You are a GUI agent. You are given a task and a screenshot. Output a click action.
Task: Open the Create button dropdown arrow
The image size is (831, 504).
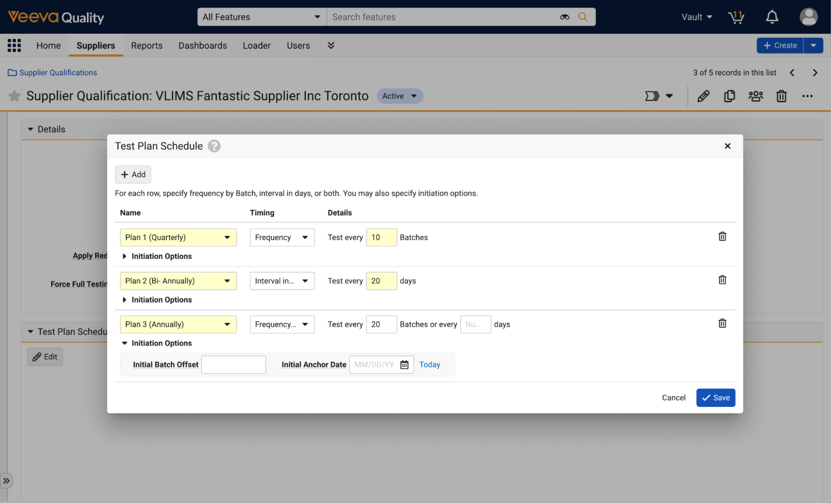pyautogui.click(x=813, y=45)
